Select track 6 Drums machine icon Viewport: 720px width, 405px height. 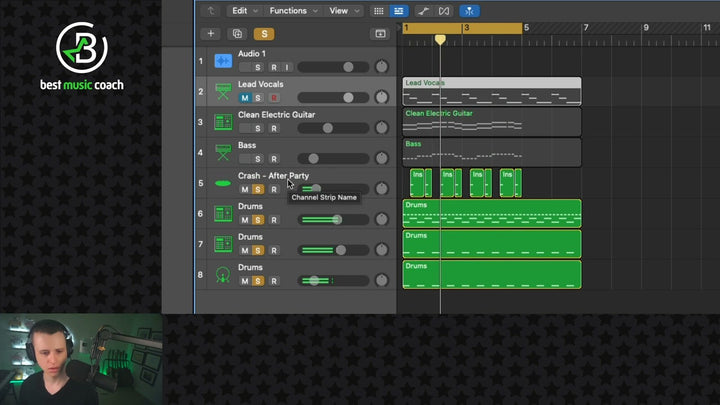[223, 214]
